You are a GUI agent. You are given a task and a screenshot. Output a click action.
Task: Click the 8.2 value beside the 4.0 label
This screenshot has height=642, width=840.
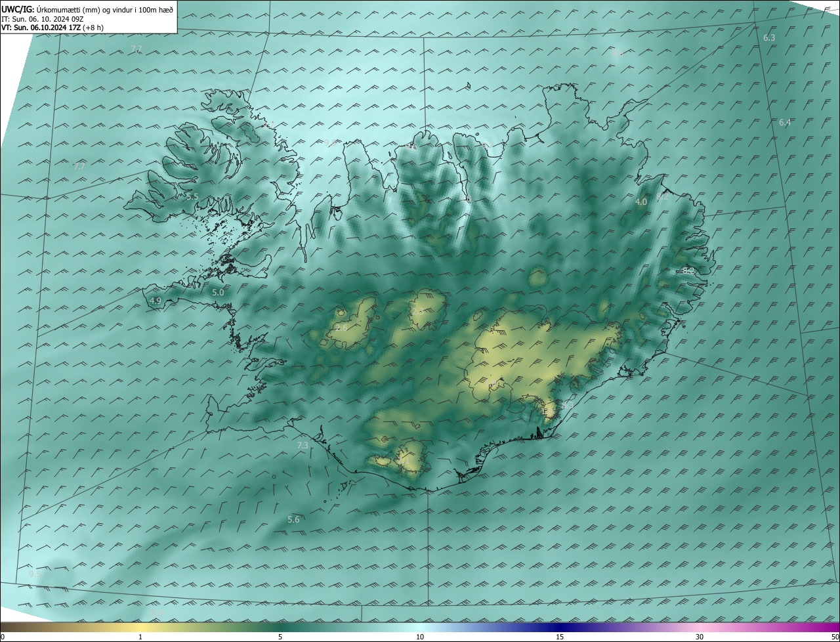[x=663, y=196]
